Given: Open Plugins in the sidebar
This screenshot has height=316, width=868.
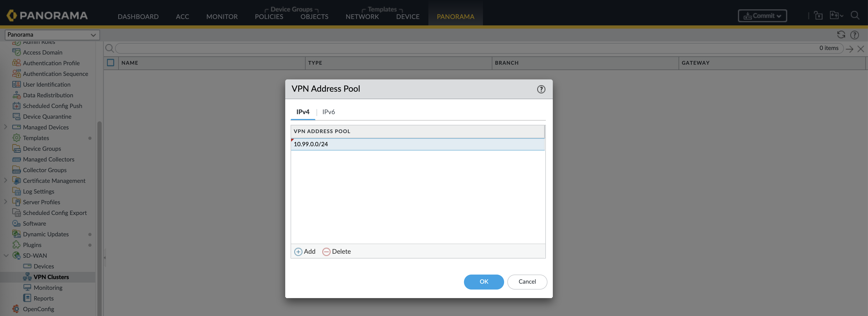Looking at the screenshot, I should click(x=32, y=245).
